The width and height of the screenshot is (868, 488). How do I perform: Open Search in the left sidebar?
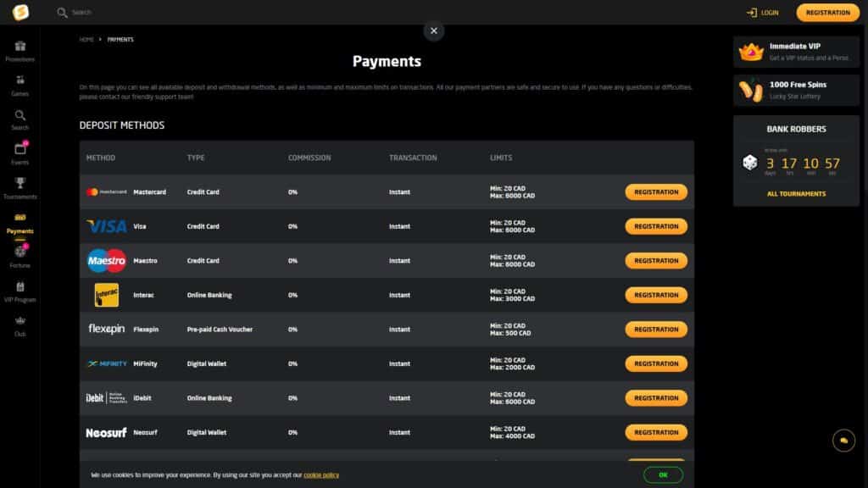click(x=20, y=120)
